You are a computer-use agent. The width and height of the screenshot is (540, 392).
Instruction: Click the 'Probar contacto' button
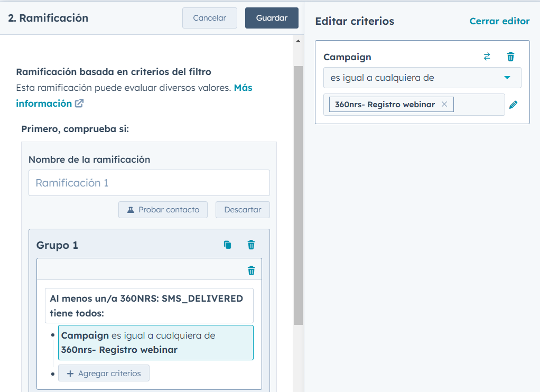coord(163,210)
